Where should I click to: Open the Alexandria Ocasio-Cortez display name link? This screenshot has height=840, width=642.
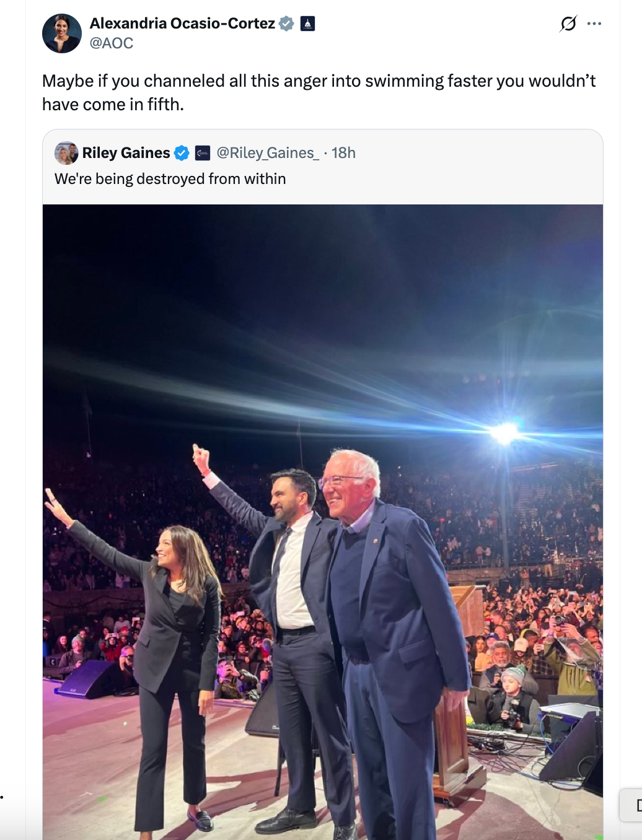pos(182,24)
